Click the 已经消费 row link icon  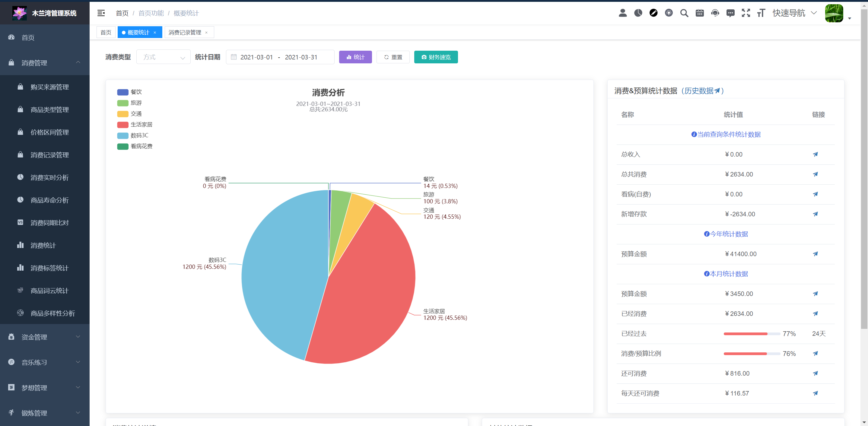pyautogui.click(x=815, y=313)
